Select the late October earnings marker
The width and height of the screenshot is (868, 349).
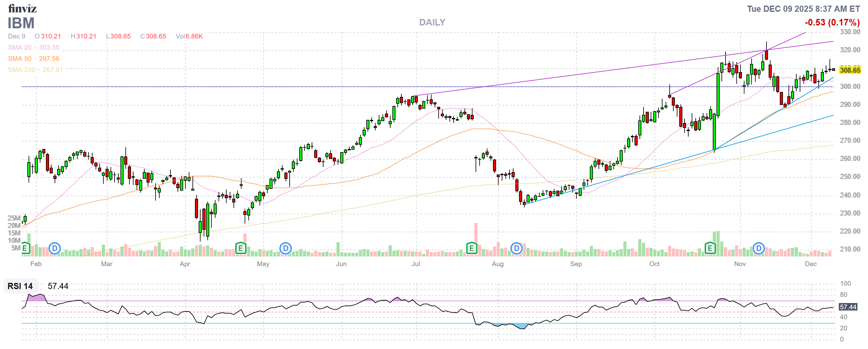coord(710,249)
